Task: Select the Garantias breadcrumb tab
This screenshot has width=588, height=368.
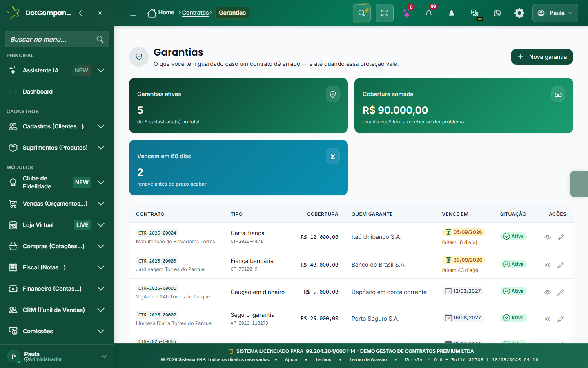Action: click(232, 13)
